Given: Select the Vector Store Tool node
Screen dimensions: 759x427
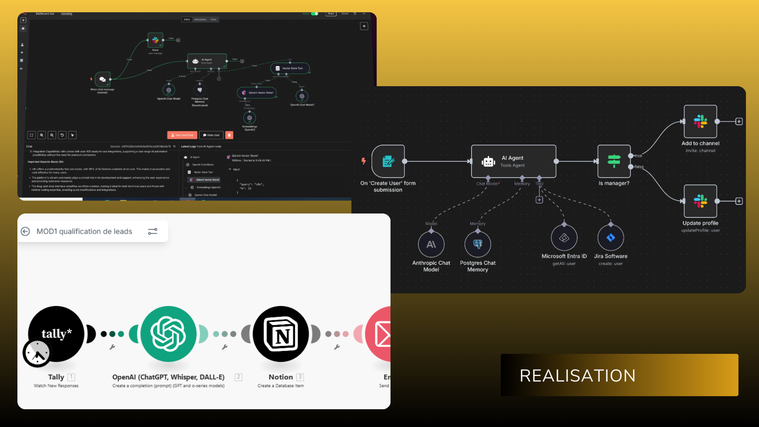Looking at the screenshot, I should point(289,68).
